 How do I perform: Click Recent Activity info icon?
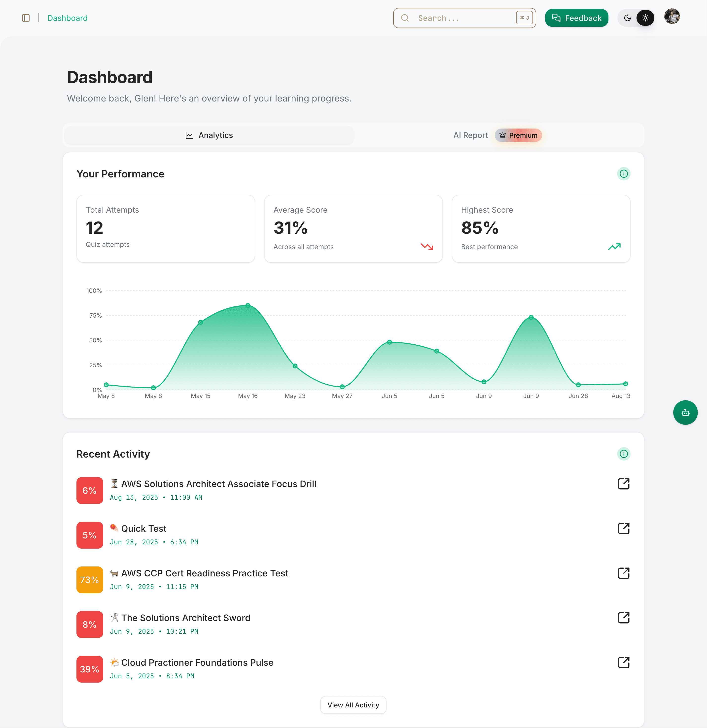tap(623, 454)
